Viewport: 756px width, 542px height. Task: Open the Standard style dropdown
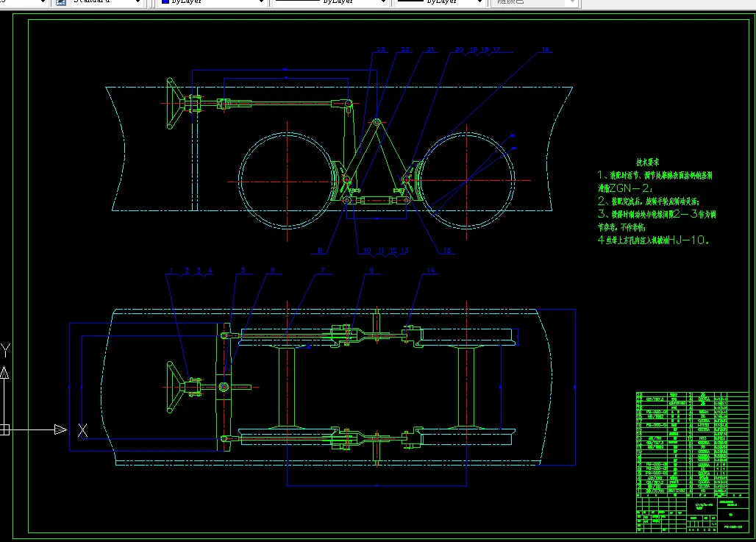(107, 2)
